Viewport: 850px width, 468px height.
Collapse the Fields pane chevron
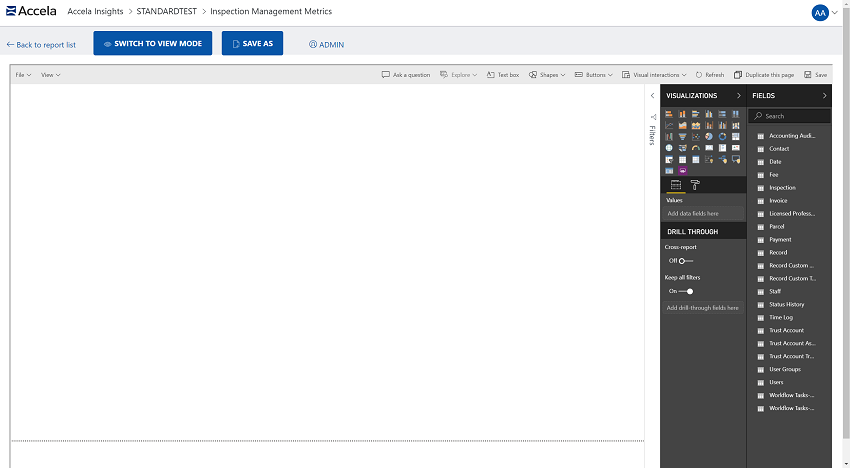824,96
